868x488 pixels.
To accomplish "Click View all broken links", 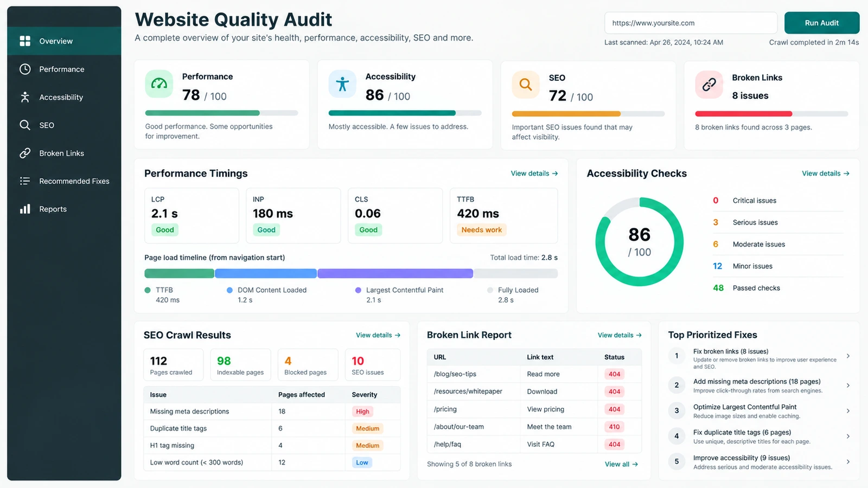I will point(621,464).
